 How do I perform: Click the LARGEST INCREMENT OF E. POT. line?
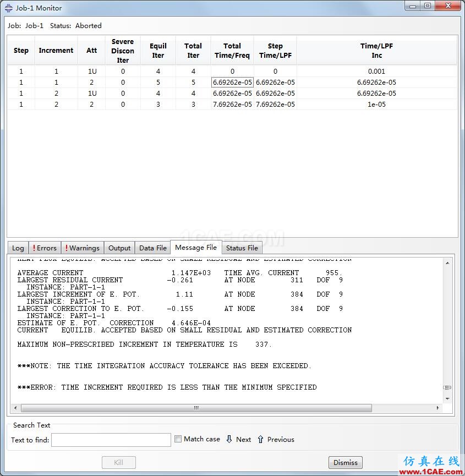[x=180, y=294]
